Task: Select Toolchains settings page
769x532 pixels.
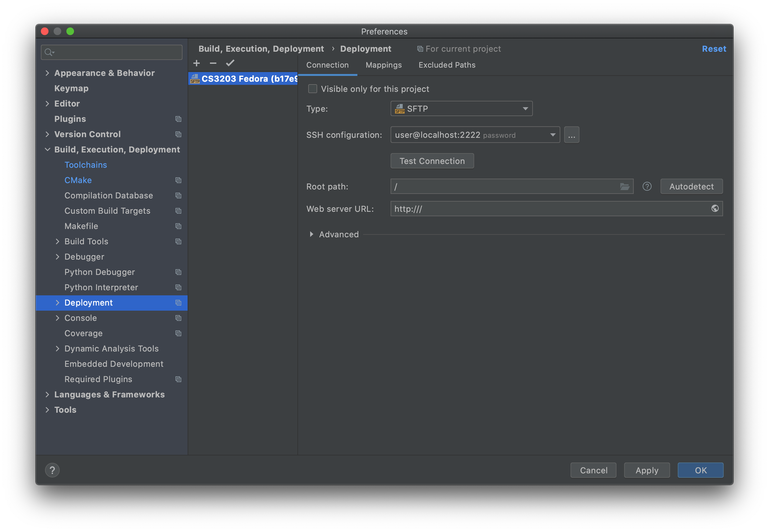Action: pyautogui.click(x=86, y=165)
